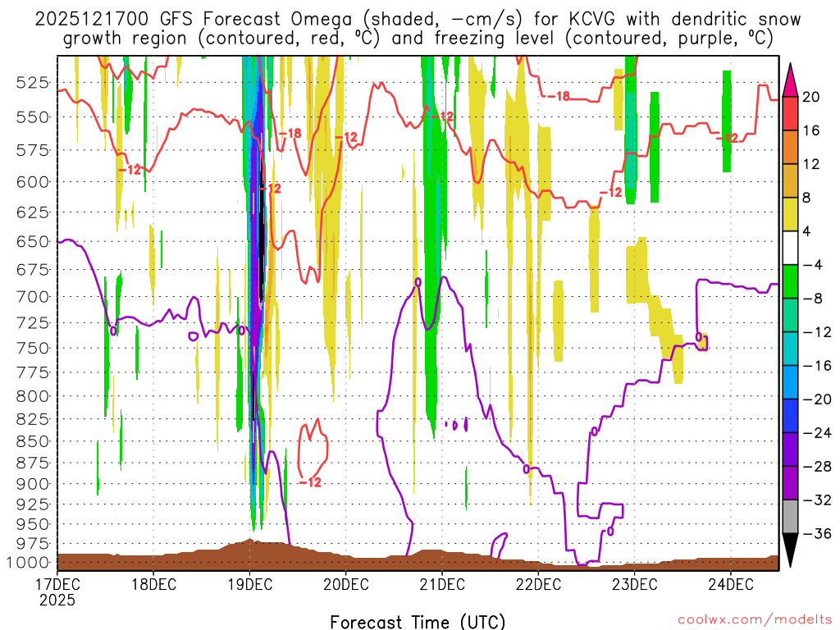Click the '525' pressure level label
The height and width of the screenshot is (630, 840).
click(x=33, y=83)
